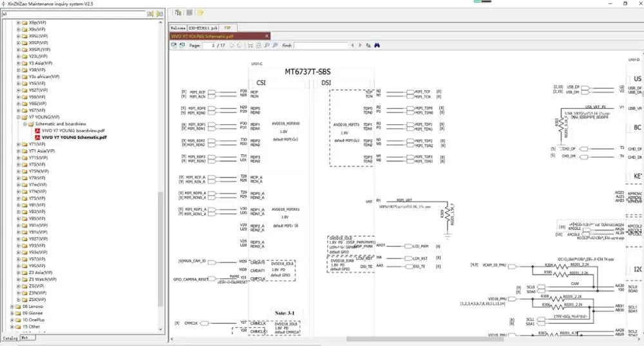Collapse the Schematic and boardview node

(x=25, y=124)
